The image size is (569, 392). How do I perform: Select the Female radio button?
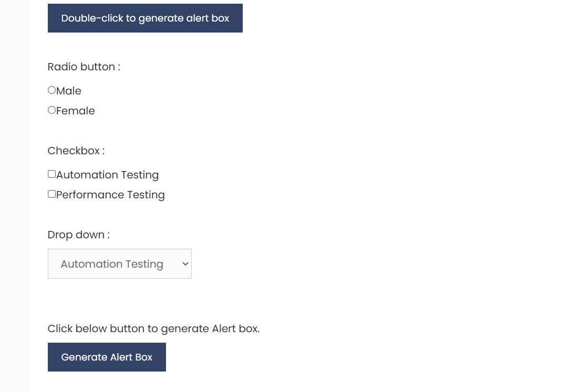coord(51,110)
